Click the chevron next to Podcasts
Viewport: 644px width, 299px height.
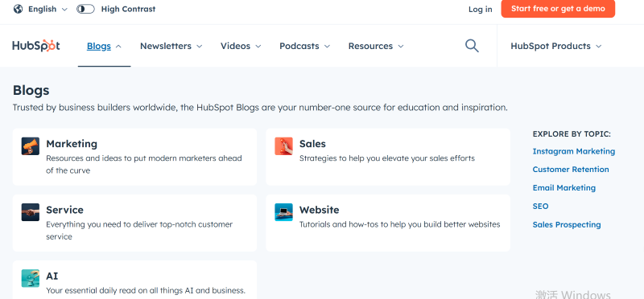pos(327,47)
